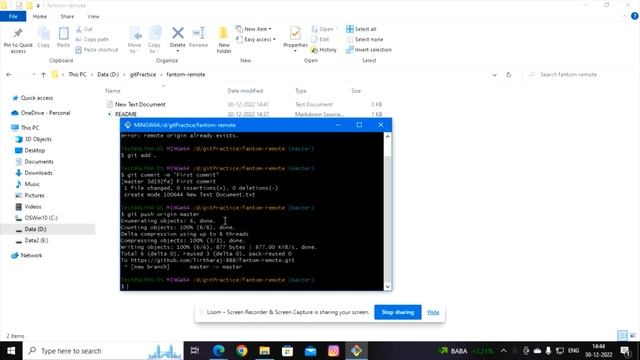Open the notification center icon
This screenshot has width=640, height=360.
pyautogui.click(x=626, y=351)
